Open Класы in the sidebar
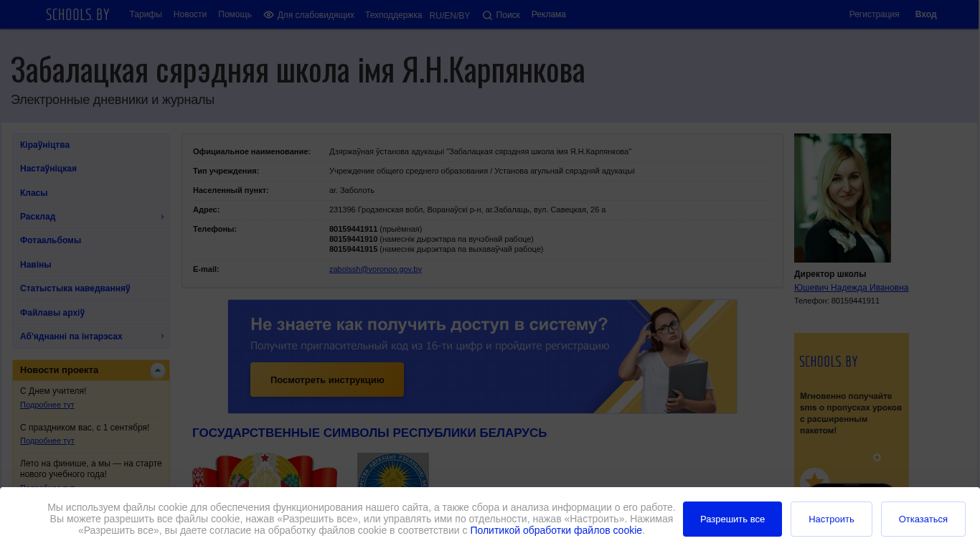Viewport: 980px width, 551px height. point(91,193)
